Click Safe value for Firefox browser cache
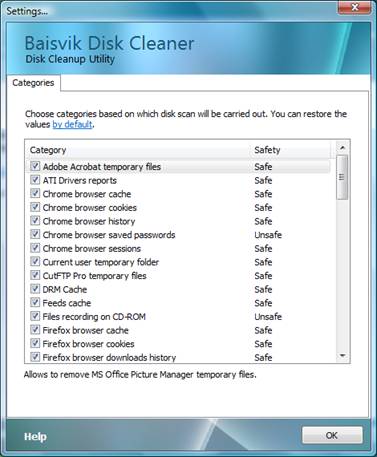Viewport: 377px width, 457px height. click(x=263, y=330)
